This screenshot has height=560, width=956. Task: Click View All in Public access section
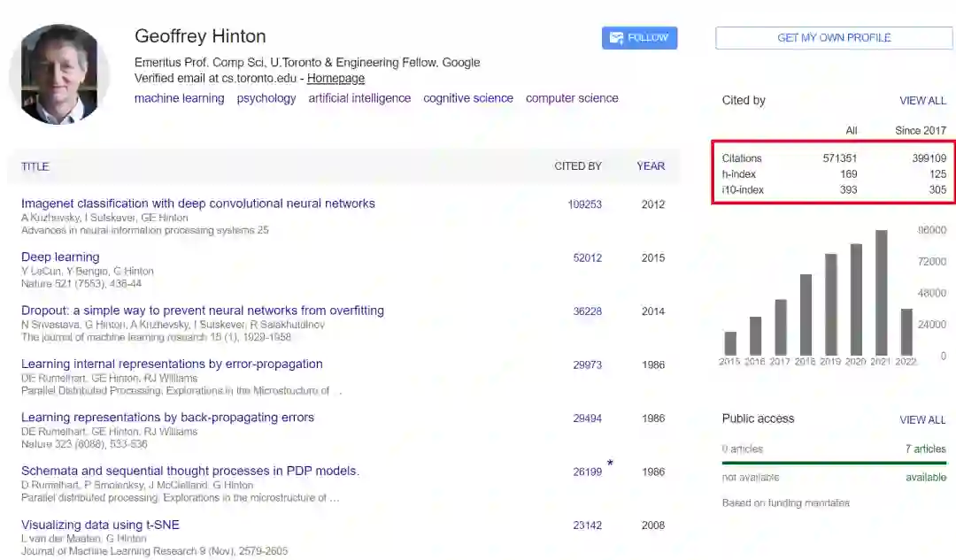click(x=922, y=419)
